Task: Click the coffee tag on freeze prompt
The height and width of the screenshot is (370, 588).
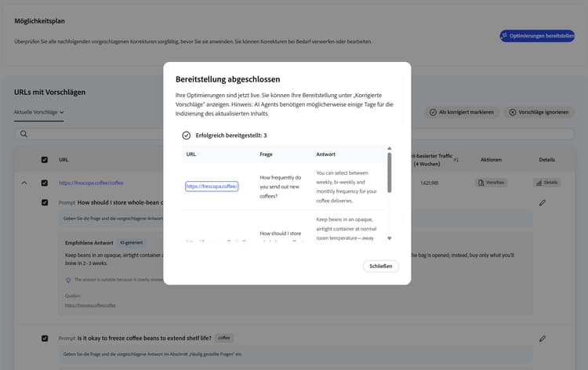Action: 224,338
